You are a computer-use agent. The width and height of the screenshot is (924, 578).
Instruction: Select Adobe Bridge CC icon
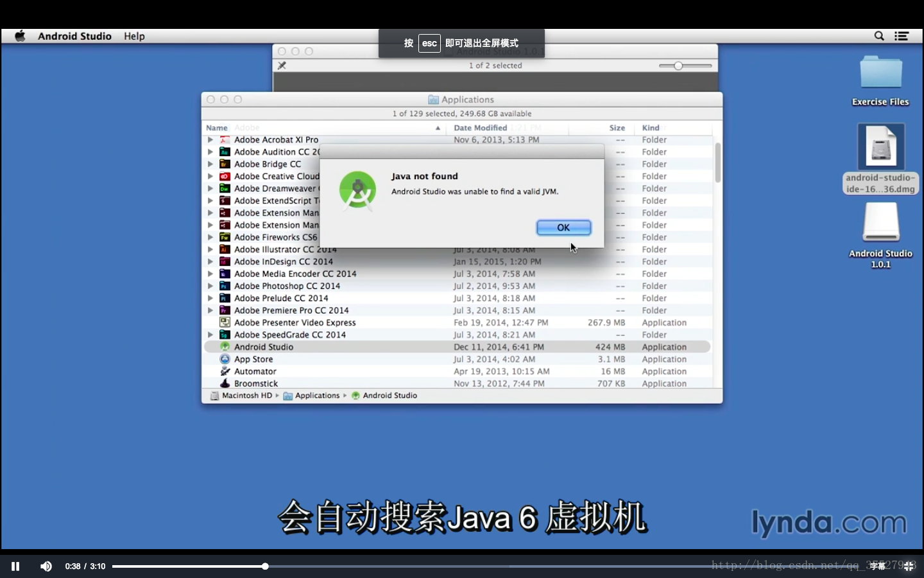click(225, 164)
